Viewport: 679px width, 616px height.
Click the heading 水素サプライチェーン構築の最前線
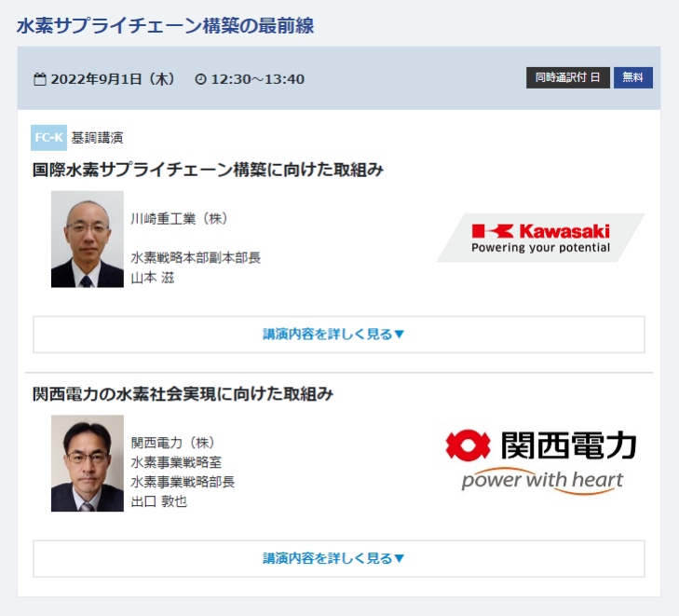tap(166, 25)
